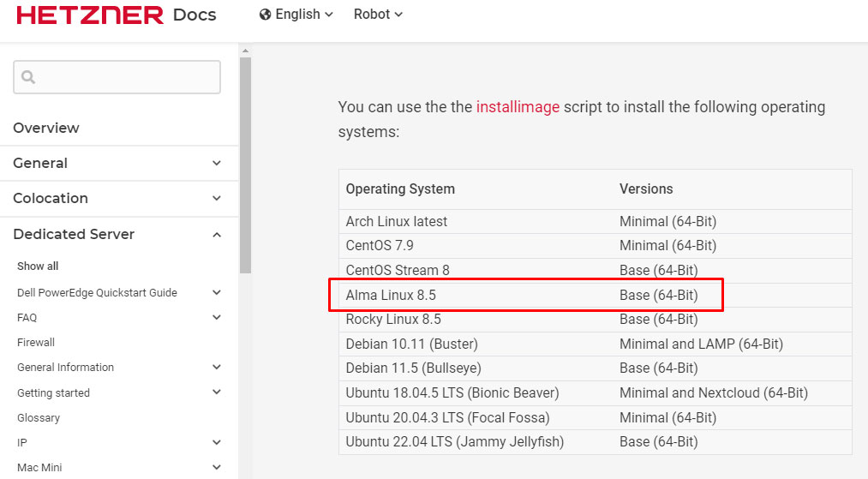
Task: Expand the IP chevron
Action: click(217, 442)
